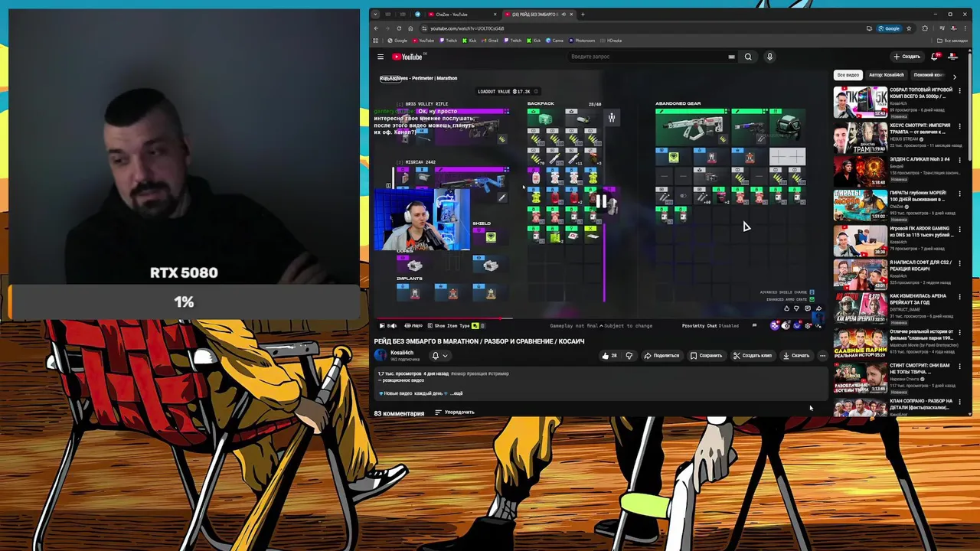The width and height of the screenshot is (980, 551).
Task: Focus the YouTube search input field
Action: pyautogui.click(x=651, y=57)
